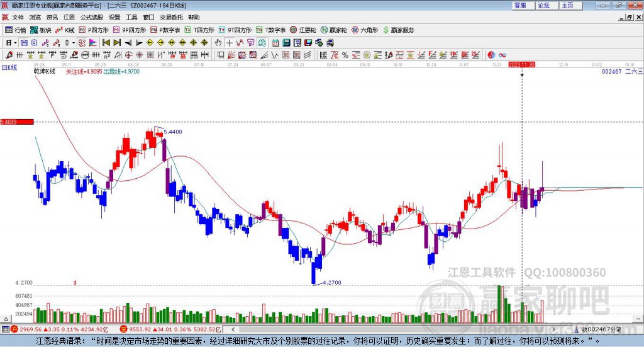This screenshot has width=644, height=347.
Task: Click the colored flag icon
Action: click(93, 43)
